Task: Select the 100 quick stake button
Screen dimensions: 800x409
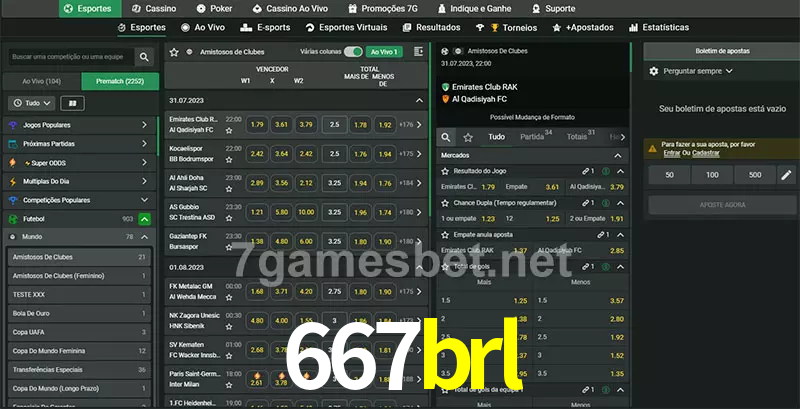Action: point(712,175)
